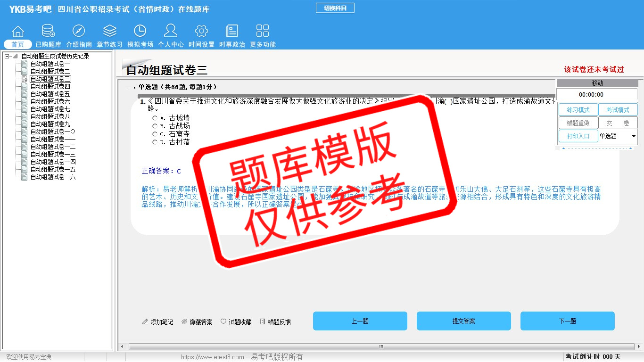Open the 已购题库 database icon
Screen dimensions: 644x362
point(48,32)
